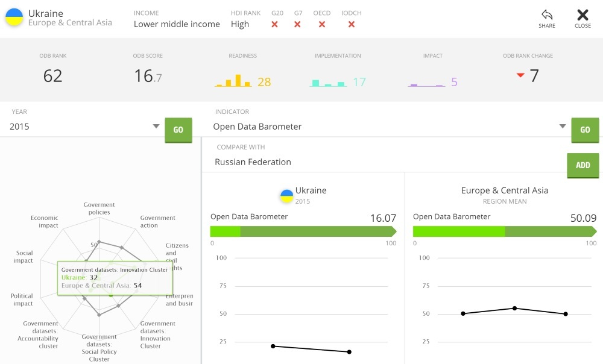The image size is (603, 364).
Task: Click middle data point on region mean chart
Action: point(514,309)
